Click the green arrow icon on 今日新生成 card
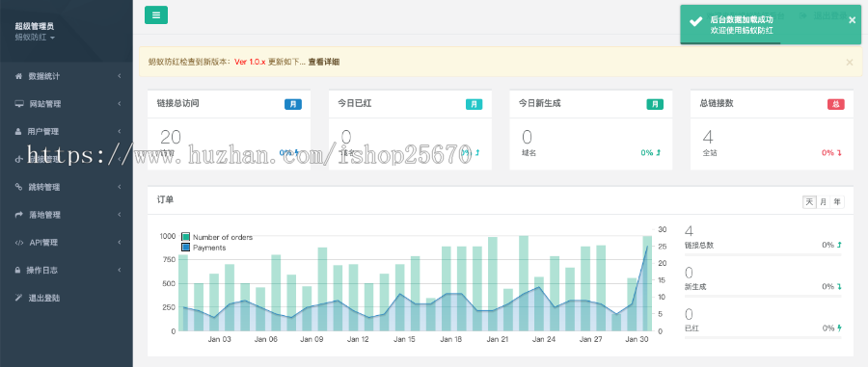Viewport: 868px width, 367px height. 658,152
